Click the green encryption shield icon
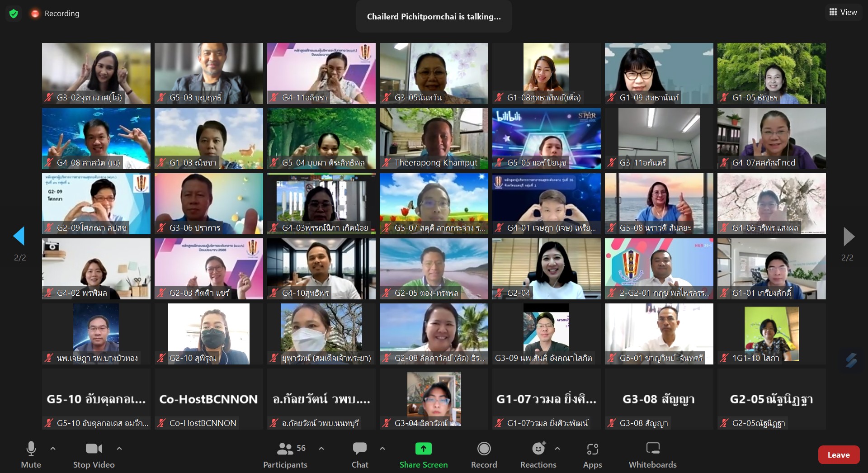Image resolution: width=868 pixels, height=473 pixels. coord(14,14)
